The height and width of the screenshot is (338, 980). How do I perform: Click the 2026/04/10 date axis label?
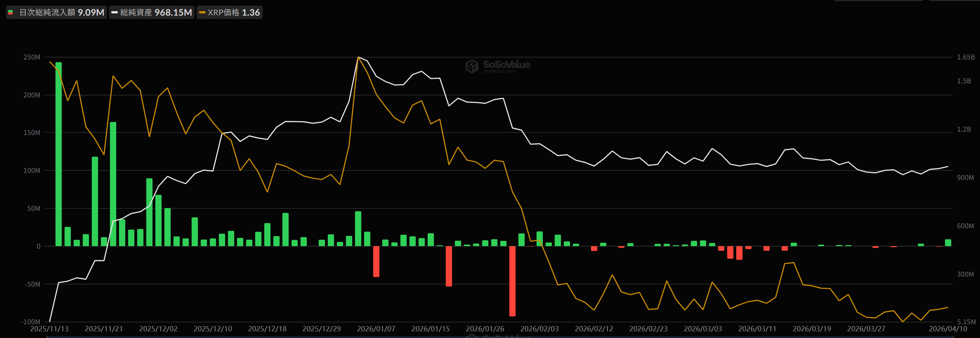[948, 329]
